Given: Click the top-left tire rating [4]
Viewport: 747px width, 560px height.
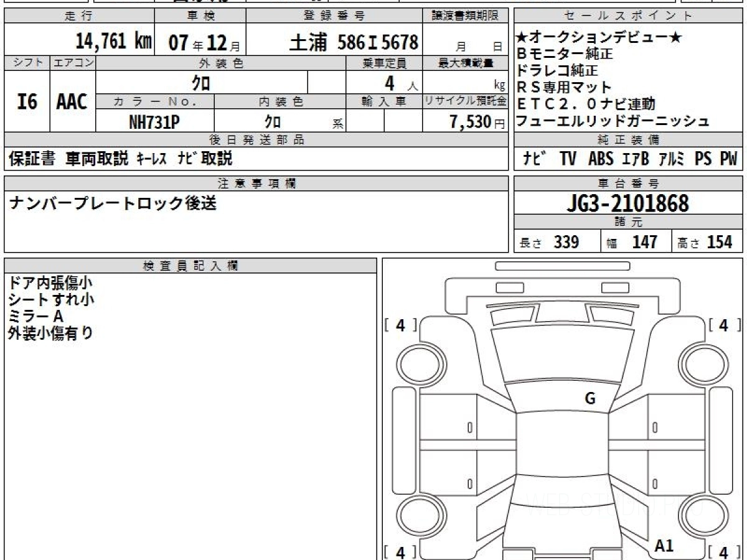Looking at the screenshot, I should [401, 325].
